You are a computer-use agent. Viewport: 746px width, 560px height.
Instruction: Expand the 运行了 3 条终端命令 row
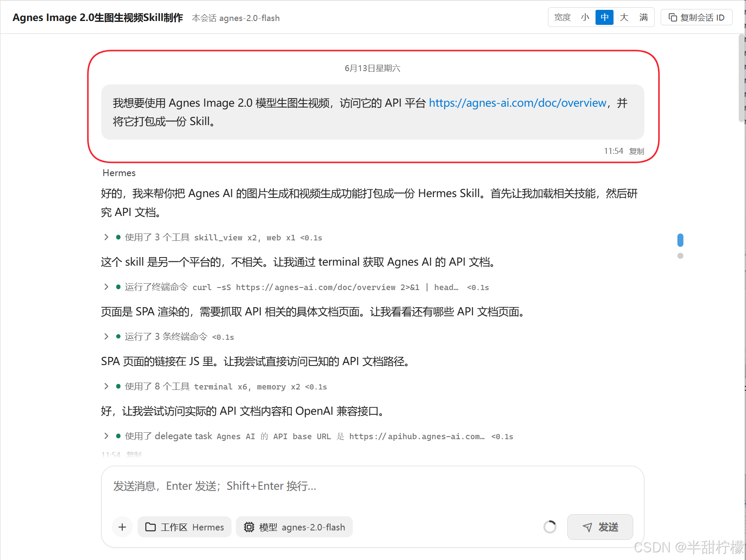(168, 337)
